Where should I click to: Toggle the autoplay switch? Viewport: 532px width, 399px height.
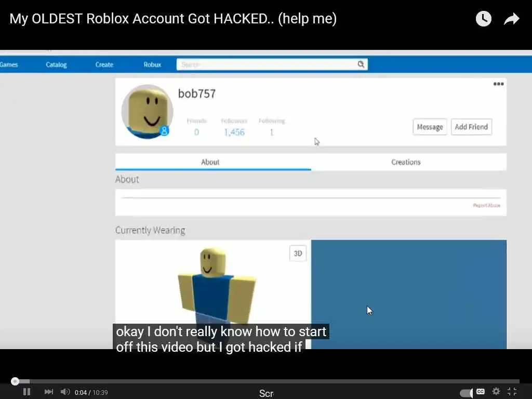[467, 393]
